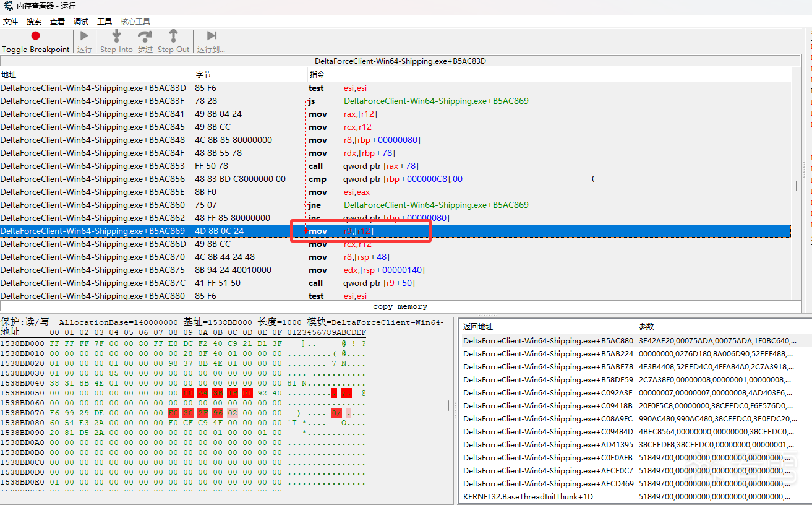812x505 pixels.
Task: Click the Toggle Breakpoint red dot icon
Action: point(35,36)
